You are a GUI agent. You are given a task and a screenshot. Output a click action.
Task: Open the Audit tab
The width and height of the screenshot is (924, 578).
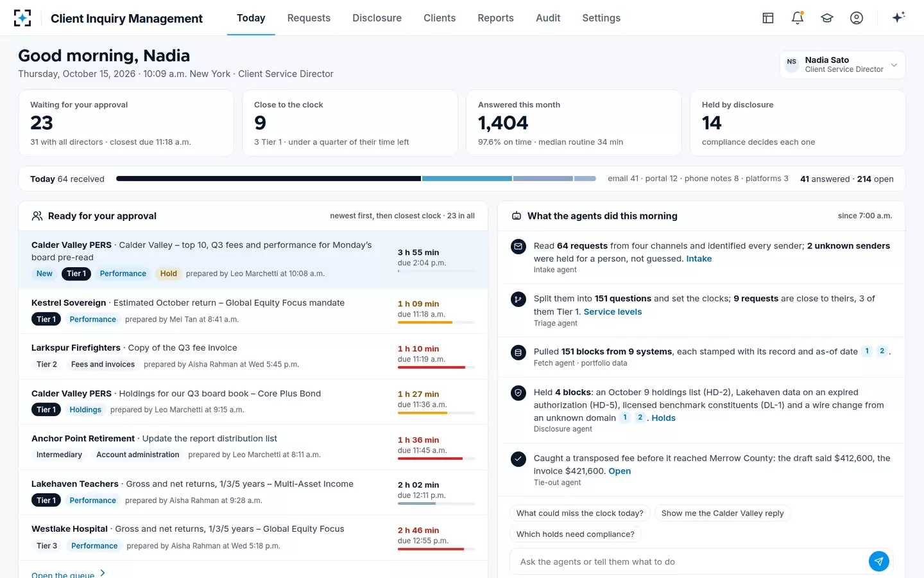548,18
